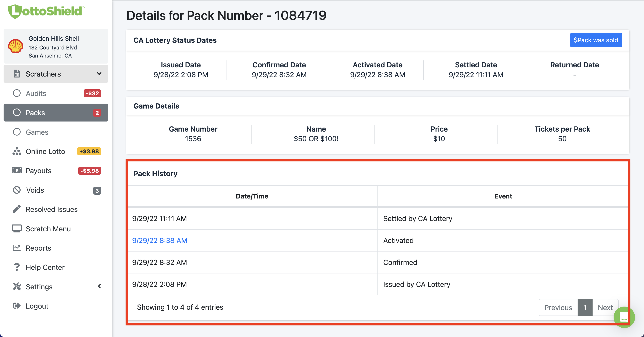Click the Payouts money bill icon
Viewport: 644px width, 337px height.
click(x=17, y=171)
